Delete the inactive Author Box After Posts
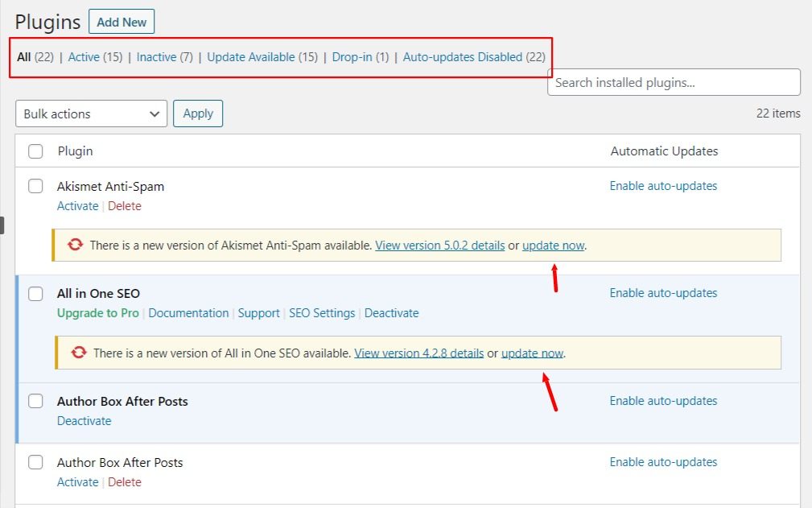Screen dimensions: 812x508 click(124, 482)
